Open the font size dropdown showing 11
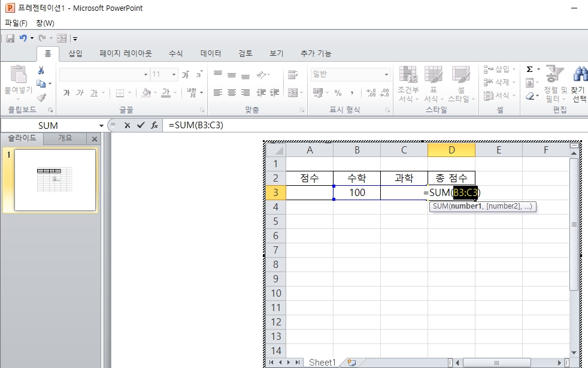 (x=174, y=74)
